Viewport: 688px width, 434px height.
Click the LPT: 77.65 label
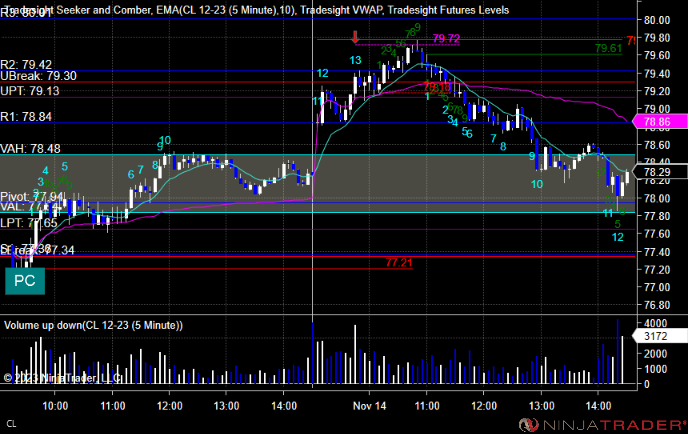29,223
